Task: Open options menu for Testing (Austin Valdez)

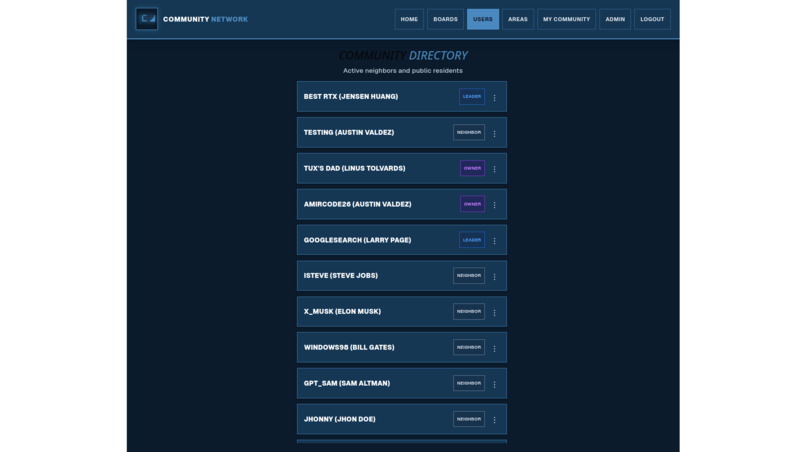Action: (x=494, y=133)
